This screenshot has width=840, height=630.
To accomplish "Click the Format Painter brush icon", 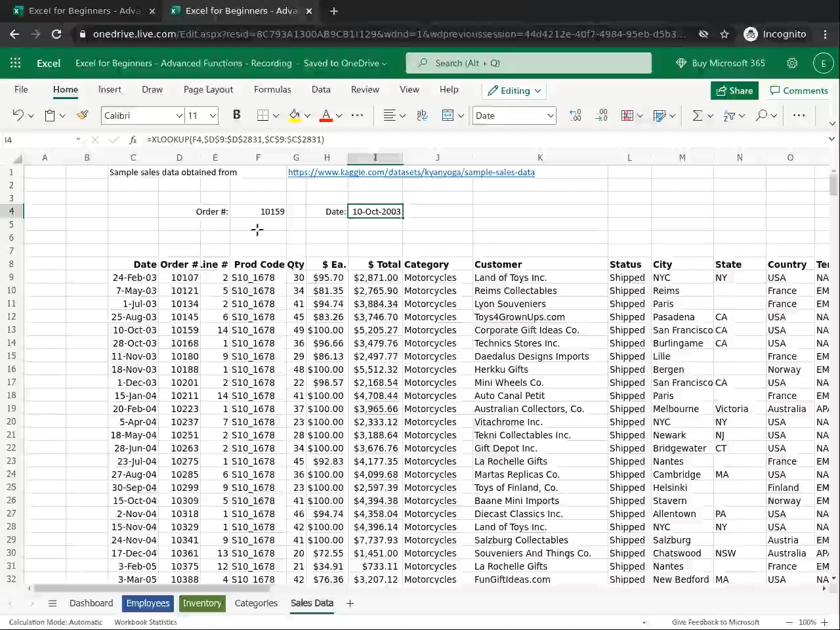I will click(x=83, y=115).
